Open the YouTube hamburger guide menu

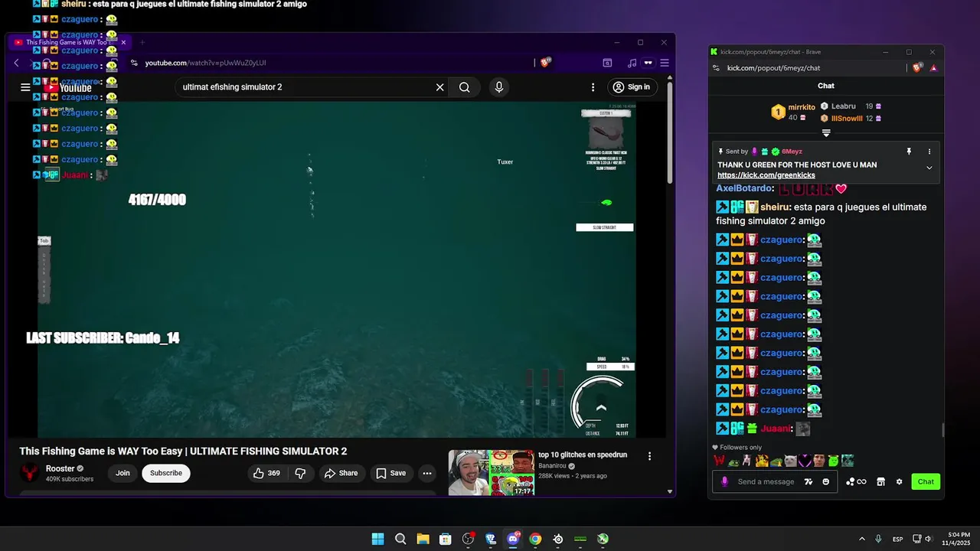coord(25,87)
